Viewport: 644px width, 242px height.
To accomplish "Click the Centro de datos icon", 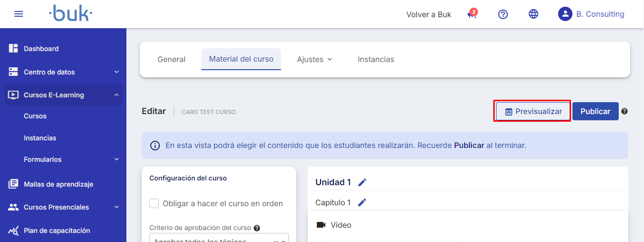I will point(13,72).
